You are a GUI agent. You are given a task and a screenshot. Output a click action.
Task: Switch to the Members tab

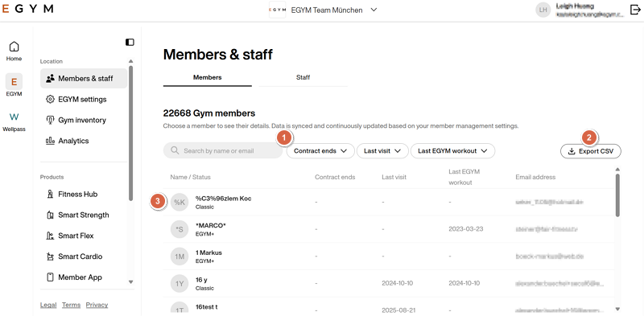(x=208, y=77)
